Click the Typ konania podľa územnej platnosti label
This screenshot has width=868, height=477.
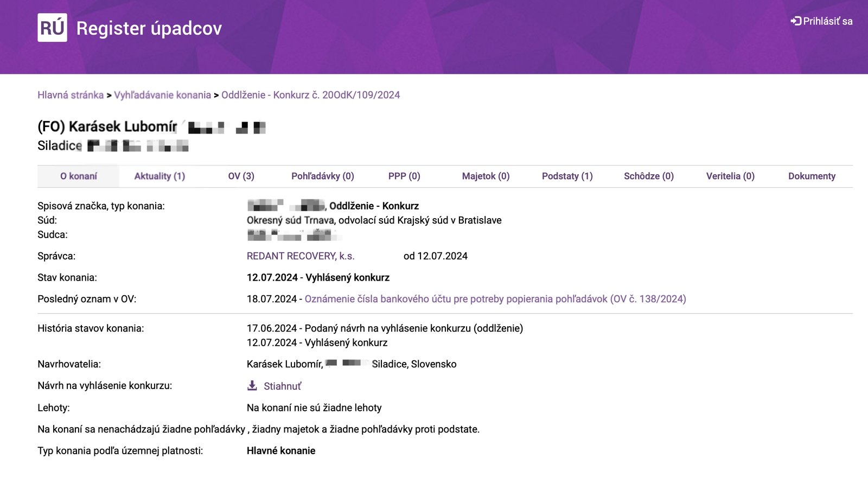tap(120, 451)
